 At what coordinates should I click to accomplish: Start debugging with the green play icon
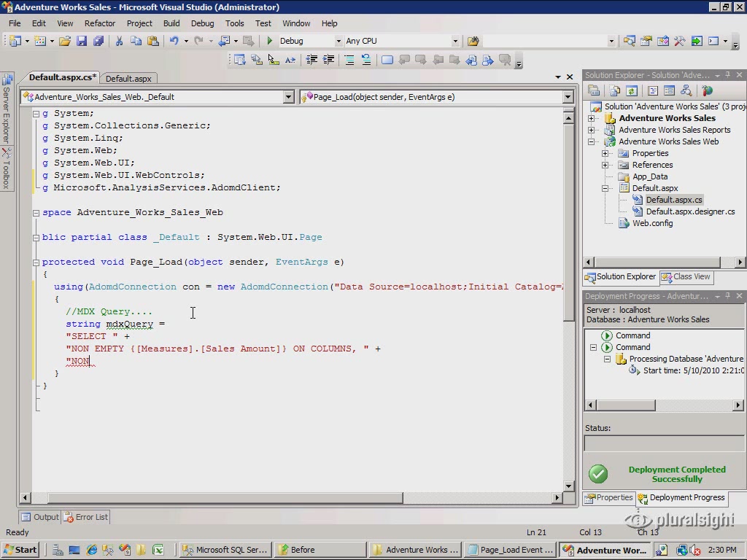[x=270, y=41]
